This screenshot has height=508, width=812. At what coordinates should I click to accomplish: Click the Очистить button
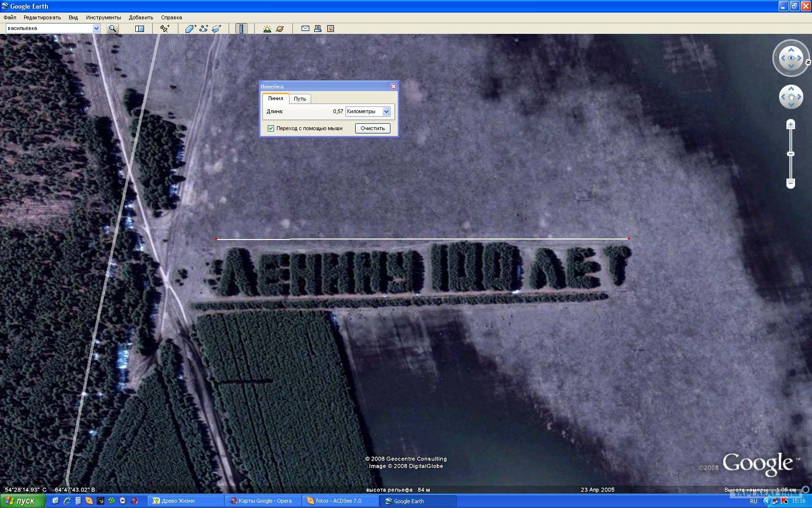373,128
